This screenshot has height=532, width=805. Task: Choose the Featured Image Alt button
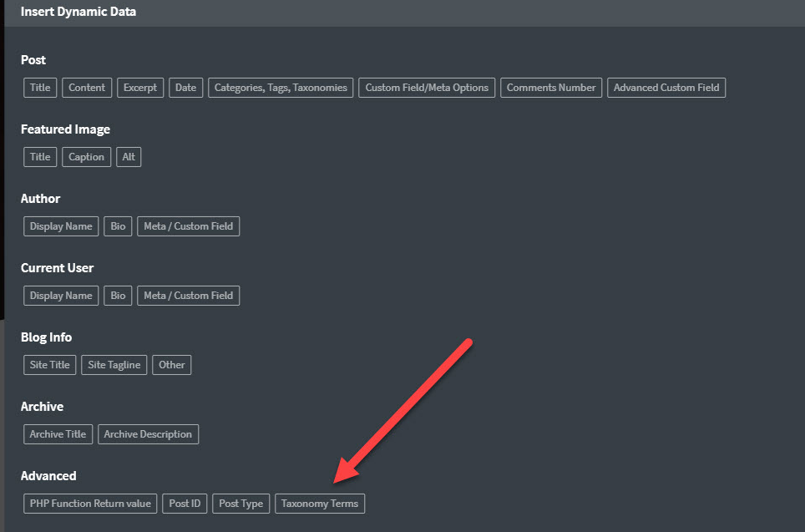click(129, 157)
